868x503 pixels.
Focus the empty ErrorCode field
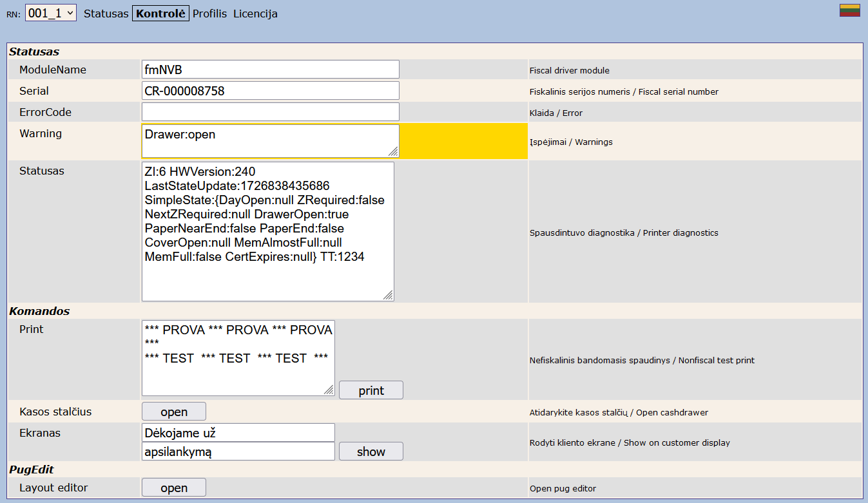click(x=270, y=112)
